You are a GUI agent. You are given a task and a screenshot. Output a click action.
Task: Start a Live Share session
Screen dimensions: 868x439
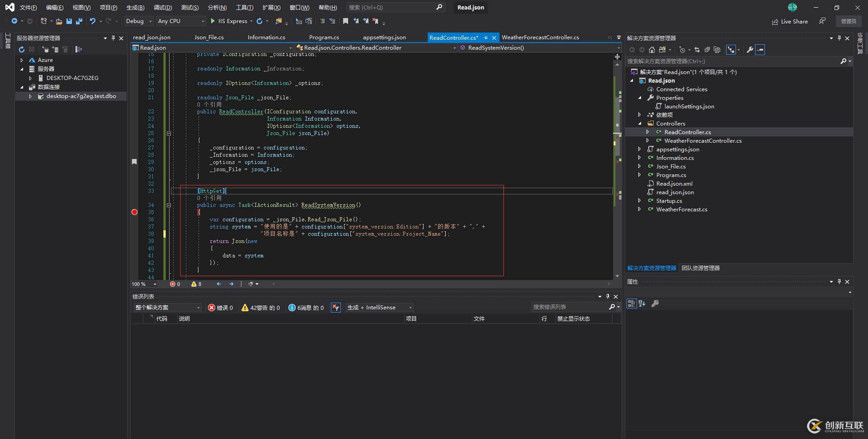click(x=789, y=21)
